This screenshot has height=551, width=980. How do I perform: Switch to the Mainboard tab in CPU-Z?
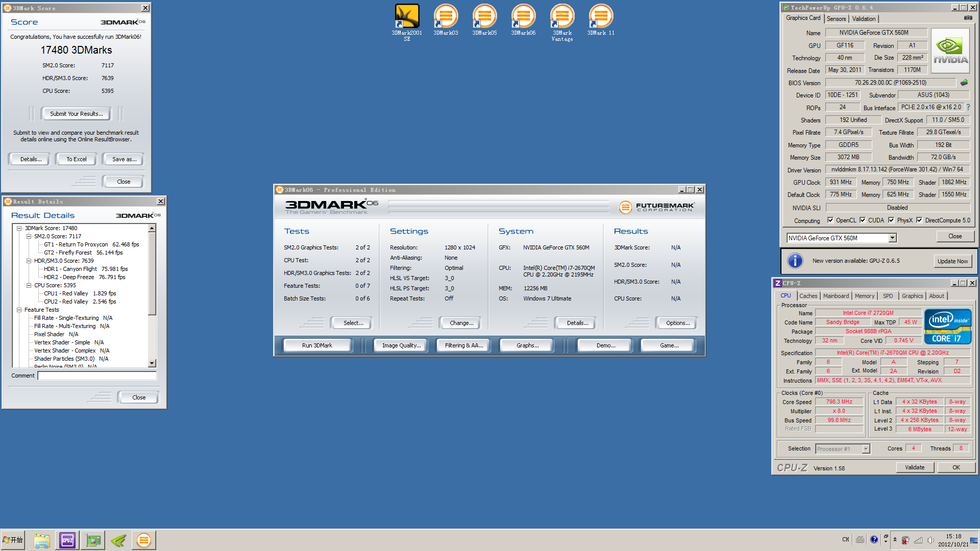click(836, 296)
